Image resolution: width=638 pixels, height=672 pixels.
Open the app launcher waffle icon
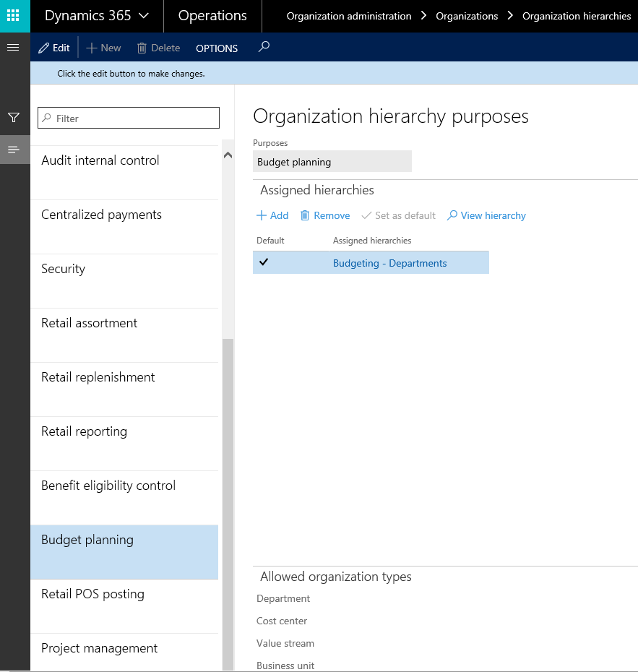[14, 15]
